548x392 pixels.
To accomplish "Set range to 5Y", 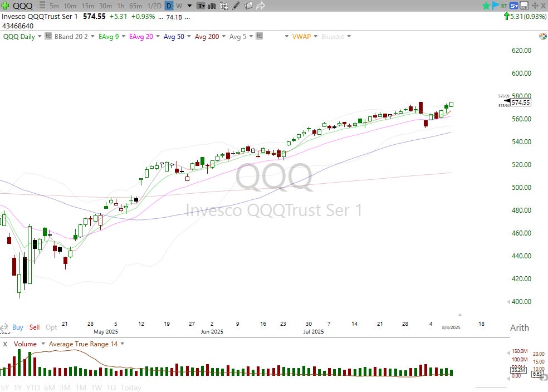I will (x=5, y=388).
